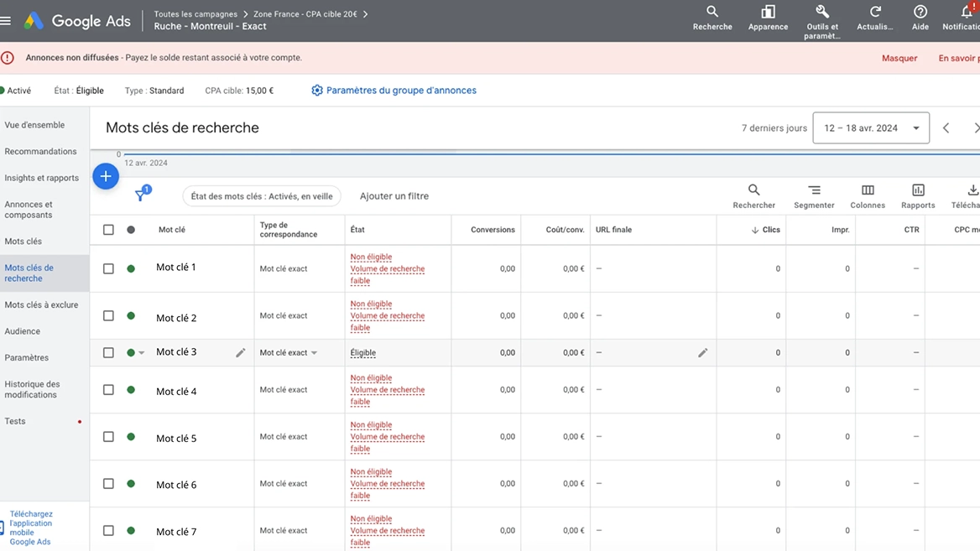Select all keywords header checkbox

click(109, 230)
